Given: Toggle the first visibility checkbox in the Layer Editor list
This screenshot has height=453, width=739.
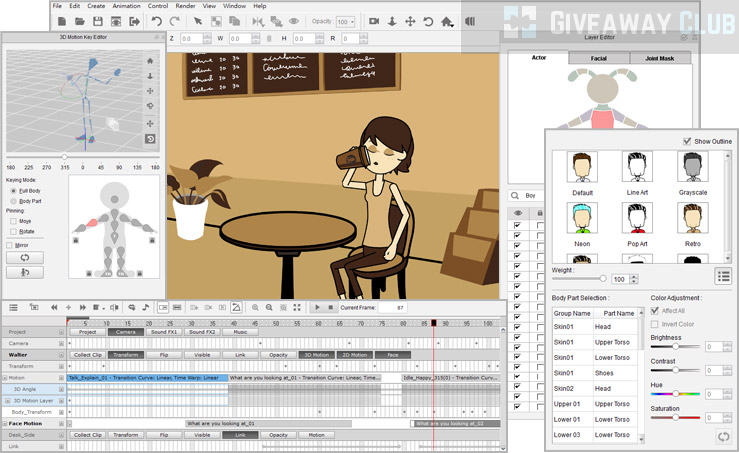Looking at the screenshot, I should point(517,225).
